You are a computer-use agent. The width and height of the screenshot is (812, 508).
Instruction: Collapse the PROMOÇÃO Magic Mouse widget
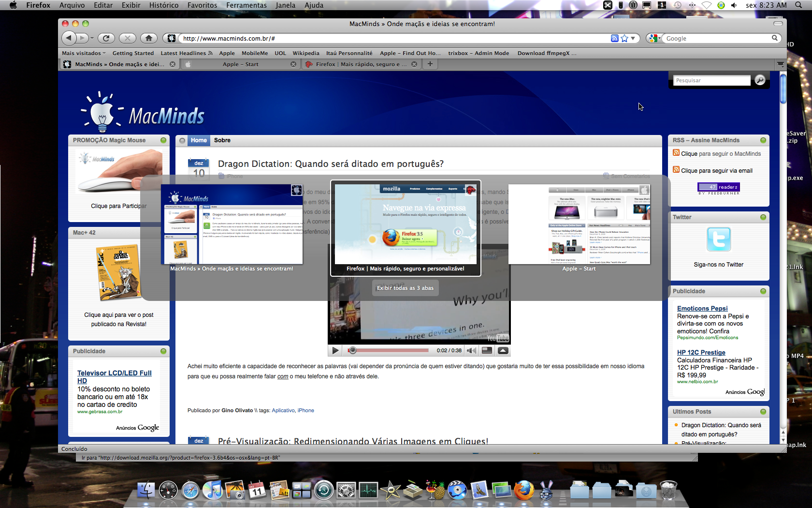click(x=163, y=140)
